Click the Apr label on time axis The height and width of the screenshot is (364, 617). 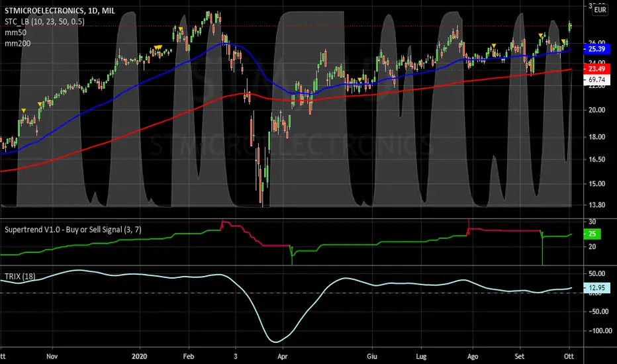282,356
